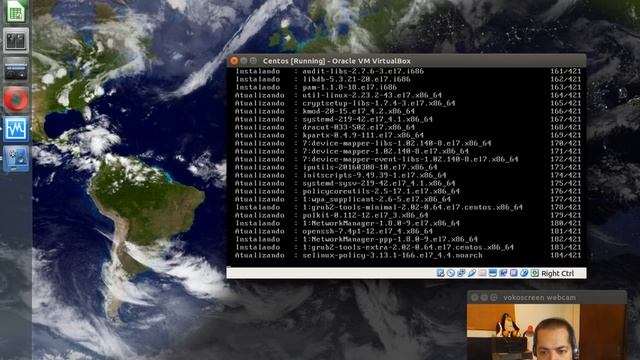This screenshot has width=640, height=360.
Task: Click the kpartx package line
Action: coord(407,135)
